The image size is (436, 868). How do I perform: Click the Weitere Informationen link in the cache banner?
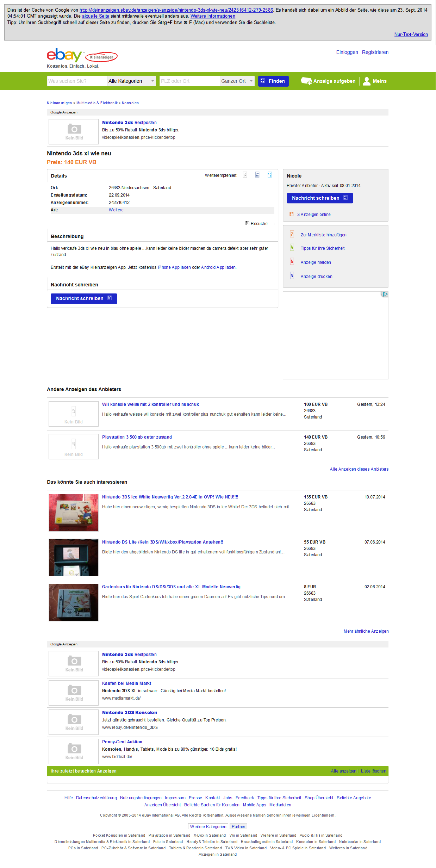[213, 16]
